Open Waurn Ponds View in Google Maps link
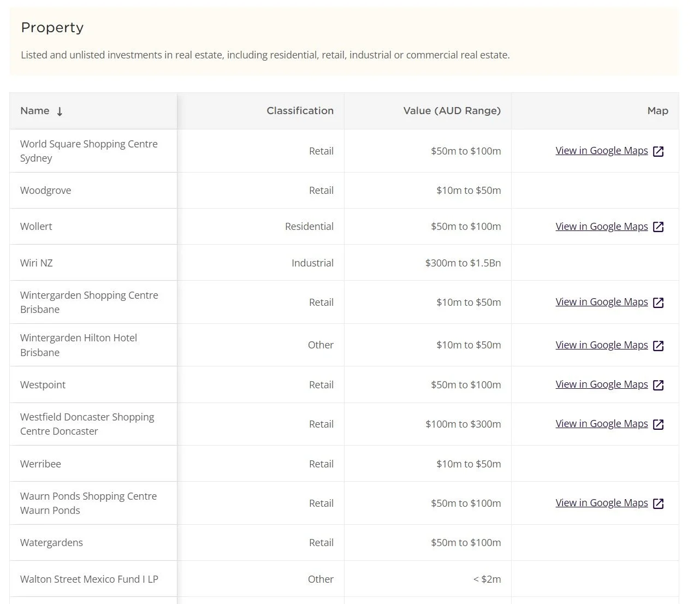 point(602,503)
